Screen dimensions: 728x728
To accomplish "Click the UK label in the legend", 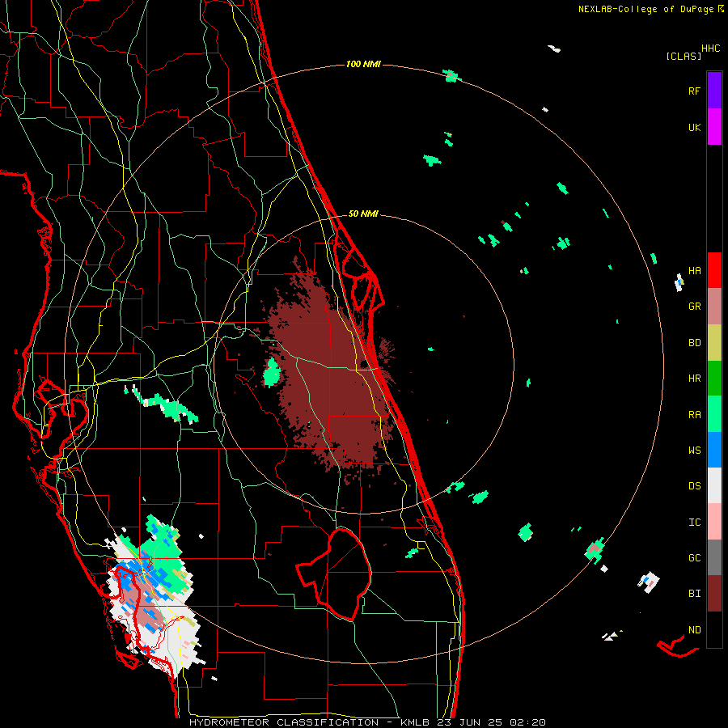I will (x=694, y=127).
